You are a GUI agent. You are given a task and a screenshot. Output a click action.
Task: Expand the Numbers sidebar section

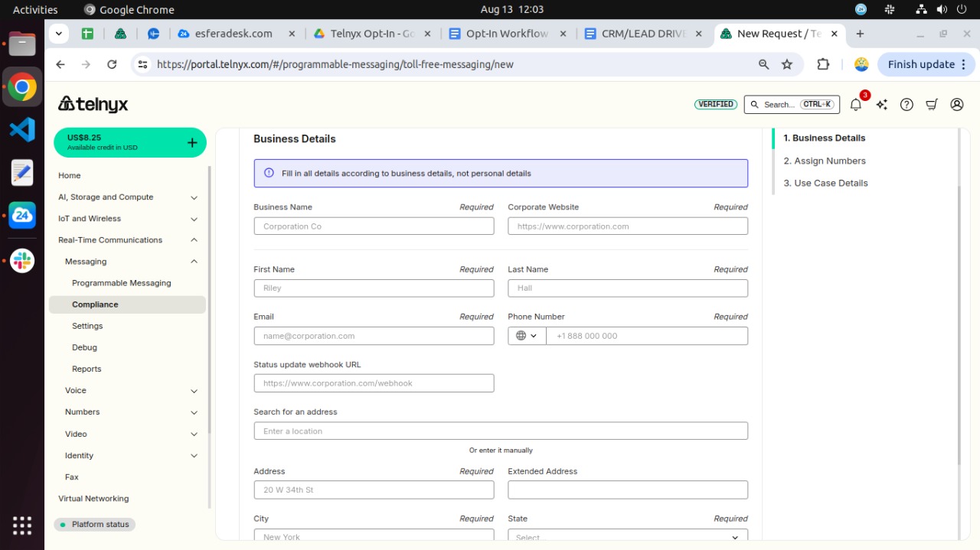point(194,412)
